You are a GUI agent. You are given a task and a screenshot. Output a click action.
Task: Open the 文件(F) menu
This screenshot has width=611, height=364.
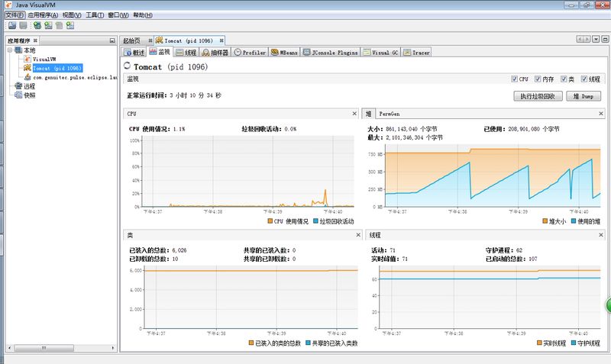tap(15, 15)
